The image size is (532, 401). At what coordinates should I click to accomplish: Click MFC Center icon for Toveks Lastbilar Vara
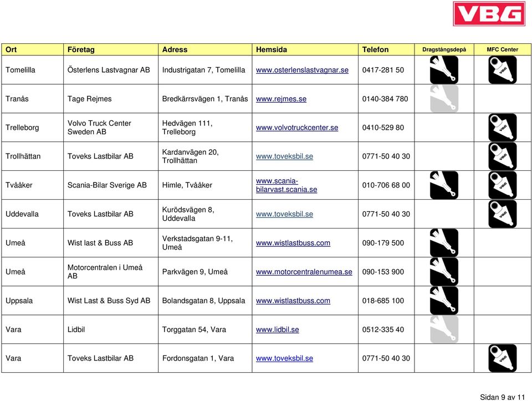pyautogui.click(x=502, y=358)
